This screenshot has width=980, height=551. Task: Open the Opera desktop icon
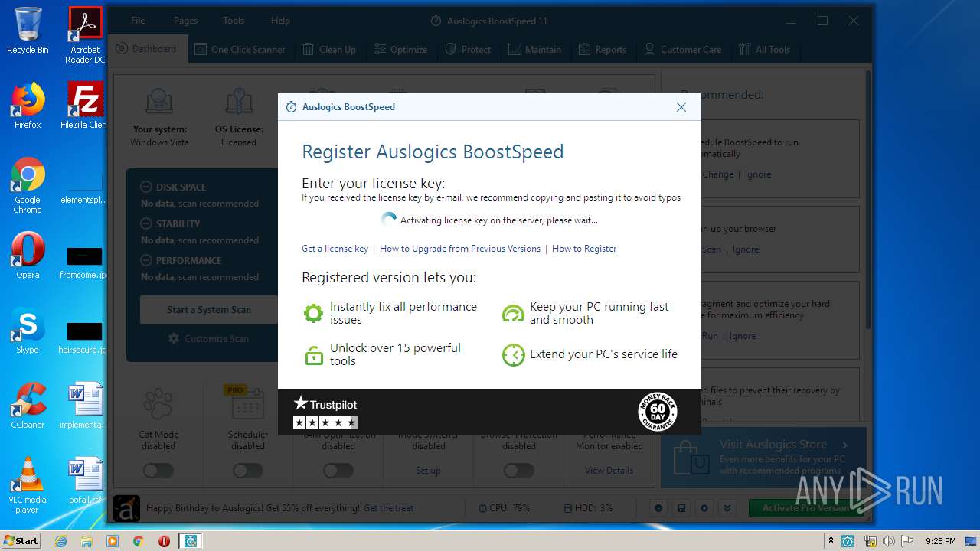click(28, 256)
